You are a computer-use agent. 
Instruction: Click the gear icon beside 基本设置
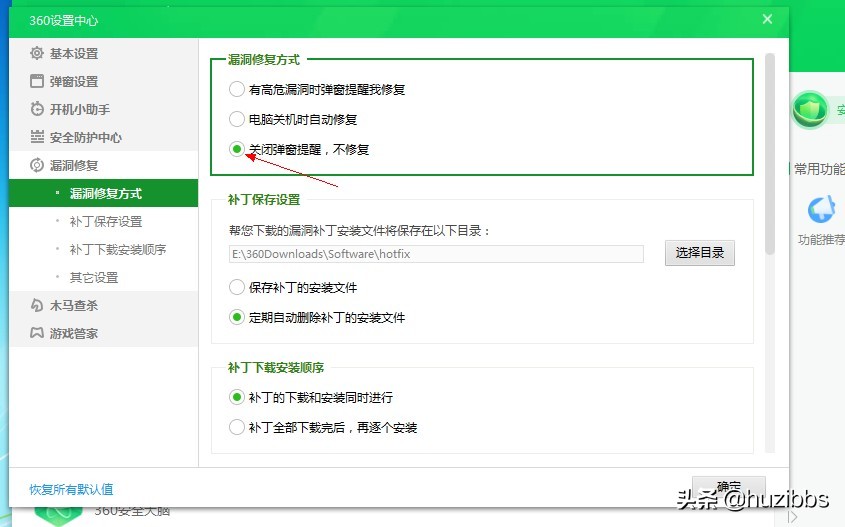pos(37,53)
